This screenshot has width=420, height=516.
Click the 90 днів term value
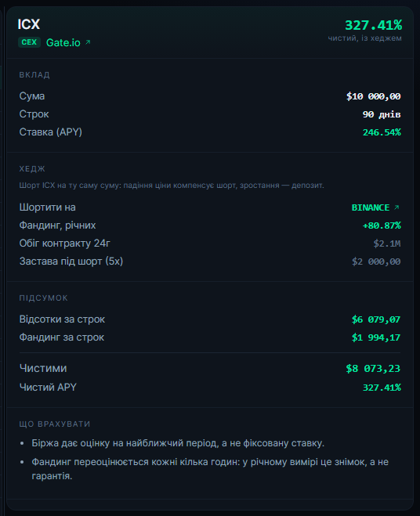coord(382,114)
